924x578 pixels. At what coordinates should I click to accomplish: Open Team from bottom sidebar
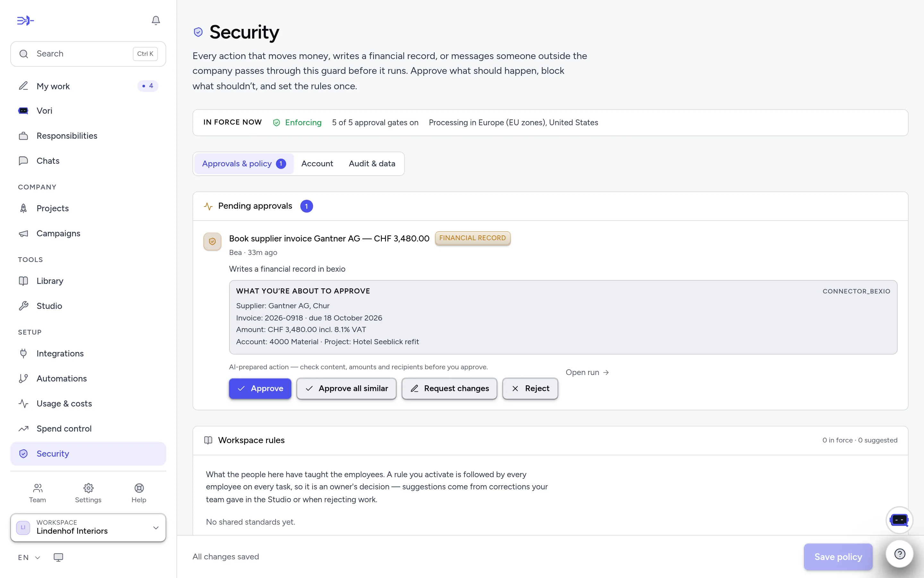[x=38, y=493]
